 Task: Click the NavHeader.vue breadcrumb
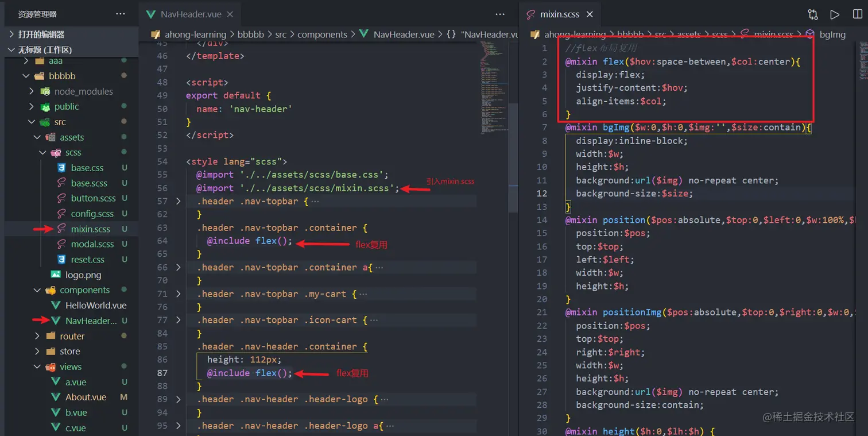pyautogui.click(x=404, y=34)
